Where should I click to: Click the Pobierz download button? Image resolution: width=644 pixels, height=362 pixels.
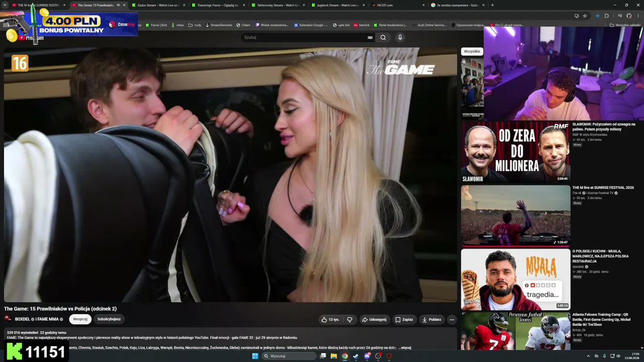click(x=432, y=319)
